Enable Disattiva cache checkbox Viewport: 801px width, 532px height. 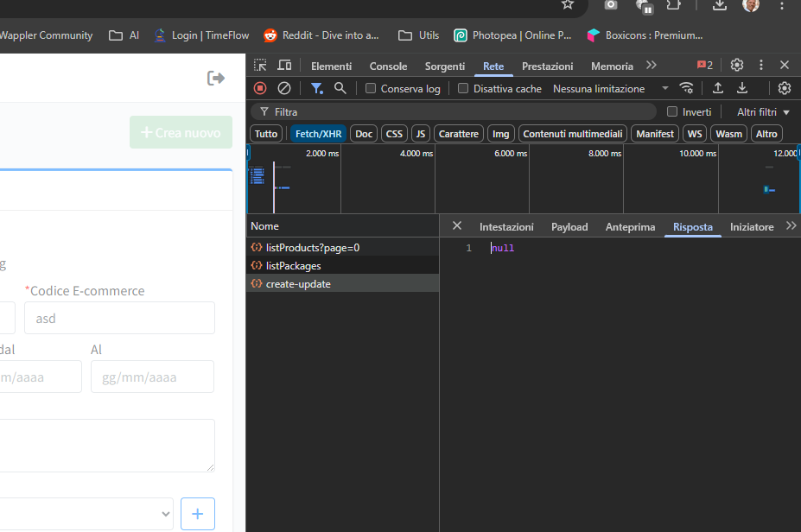463,88
